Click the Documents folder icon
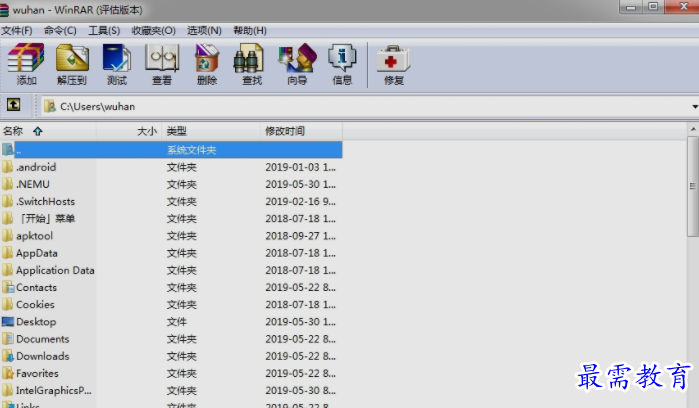Viewport: 699px width, 408px height. coord(8,339)
